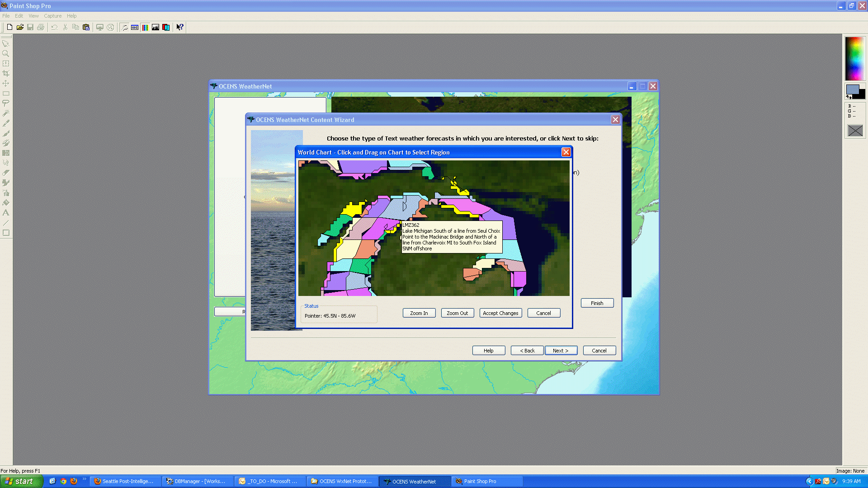The image size is (868, 488).
Task: Open a file with the folder icon
Action: click(x=20, y=27)
